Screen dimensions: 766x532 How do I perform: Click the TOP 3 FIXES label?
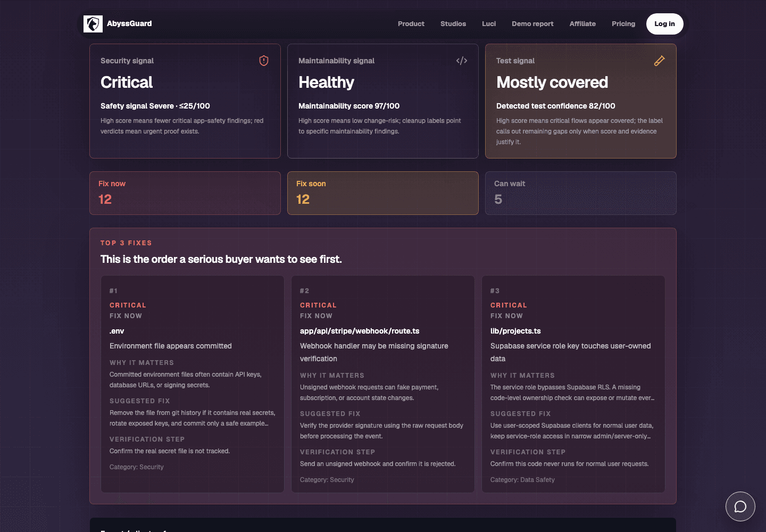pyautogui.click(x=126, y=243)
